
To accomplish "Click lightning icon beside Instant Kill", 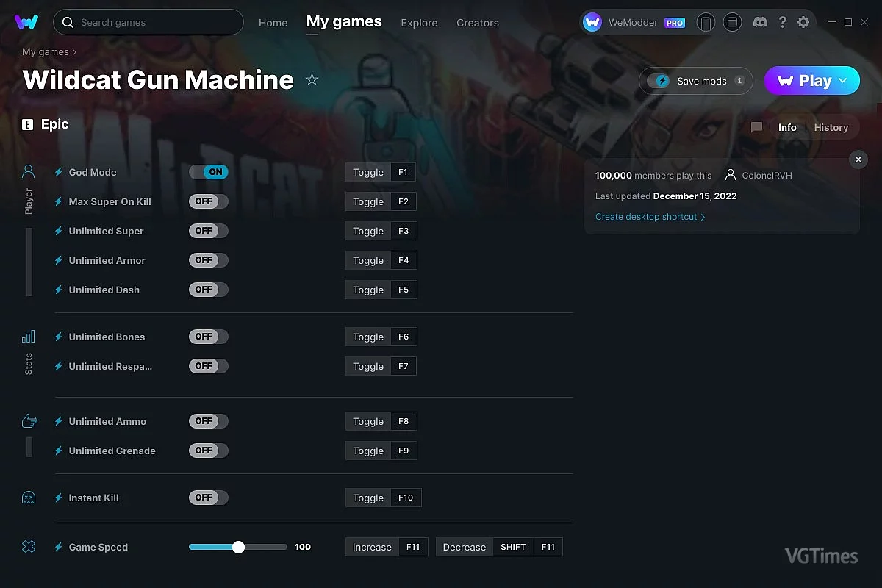I will 59,498.
